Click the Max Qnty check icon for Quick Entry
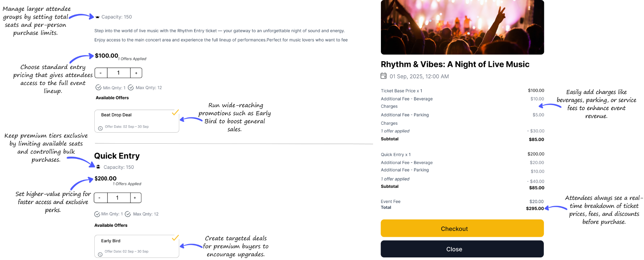 pyautogui.click(x=128, y=214)
